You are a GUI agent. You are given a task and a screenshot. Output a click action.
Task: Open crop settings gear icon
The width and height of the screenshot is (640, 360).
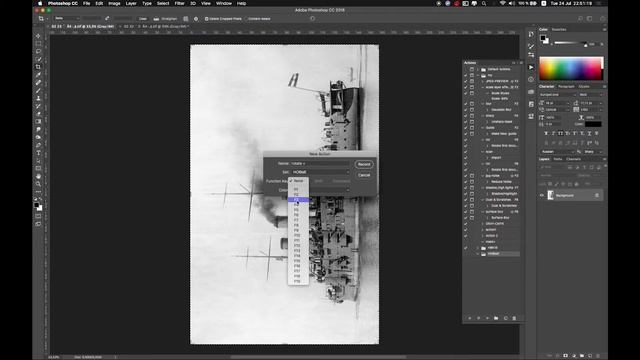point(196,19)
